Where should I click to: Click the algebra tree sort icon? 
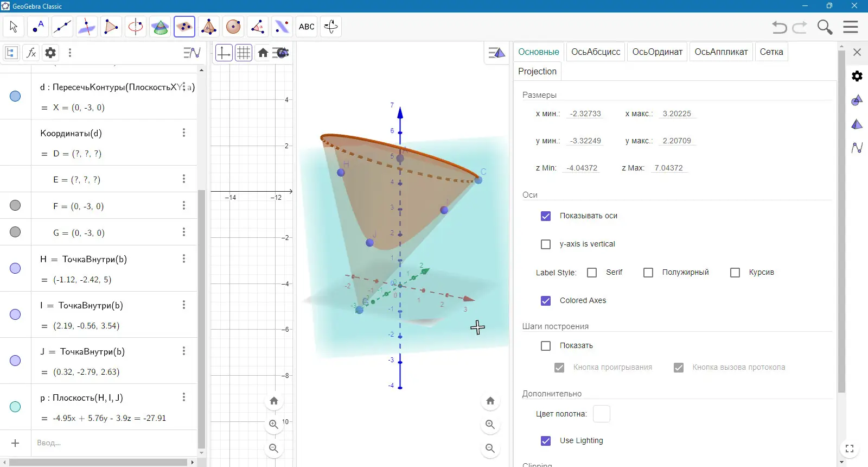pos(11,53)
